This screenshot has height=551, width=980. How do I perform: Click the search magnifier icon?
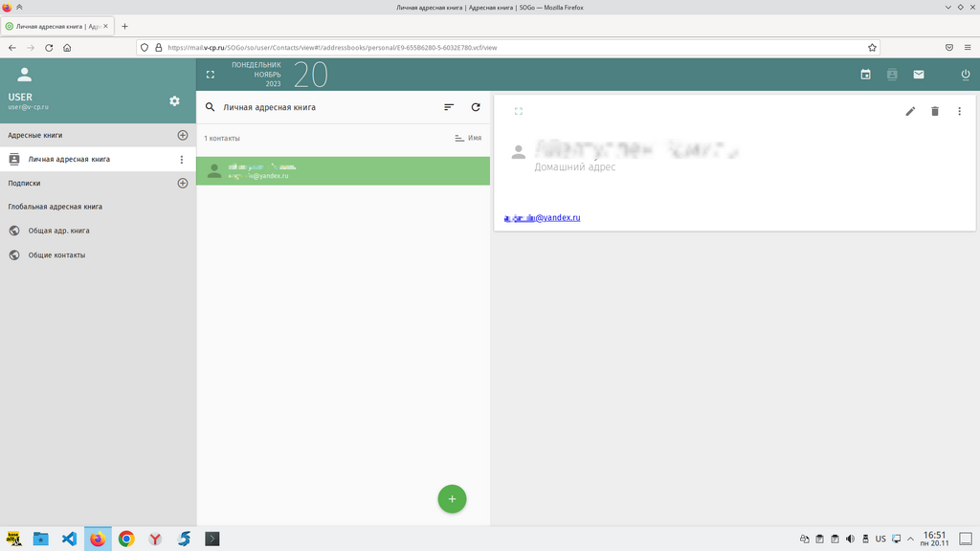coord(211,107)
